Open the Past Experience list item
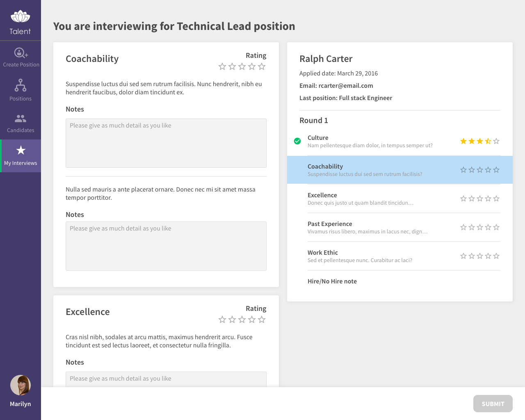Image resolution: width=525 pixels, height=420 pixels. click(x=400, y=227)
